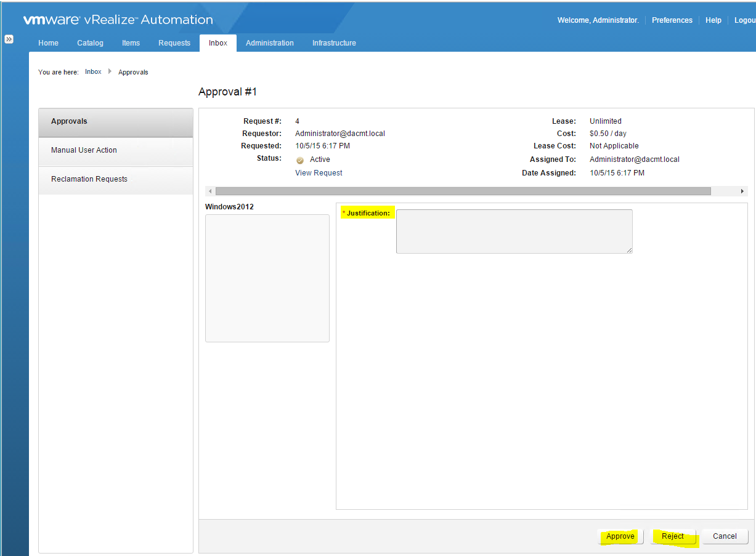
Task: Click the Windows2012 item box
Action: pos(267,278)
